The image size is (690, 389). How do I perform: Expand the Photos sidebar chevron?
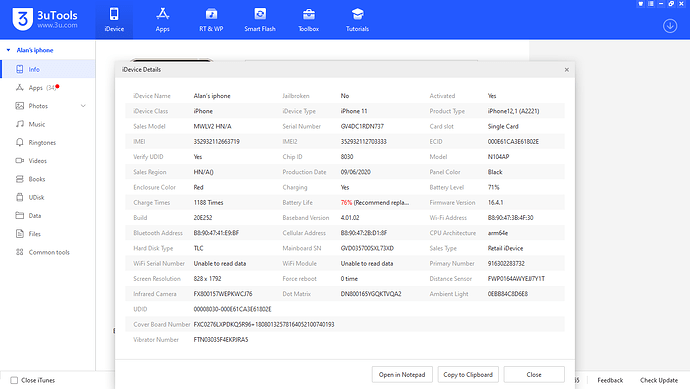click(x=83, y=106)
